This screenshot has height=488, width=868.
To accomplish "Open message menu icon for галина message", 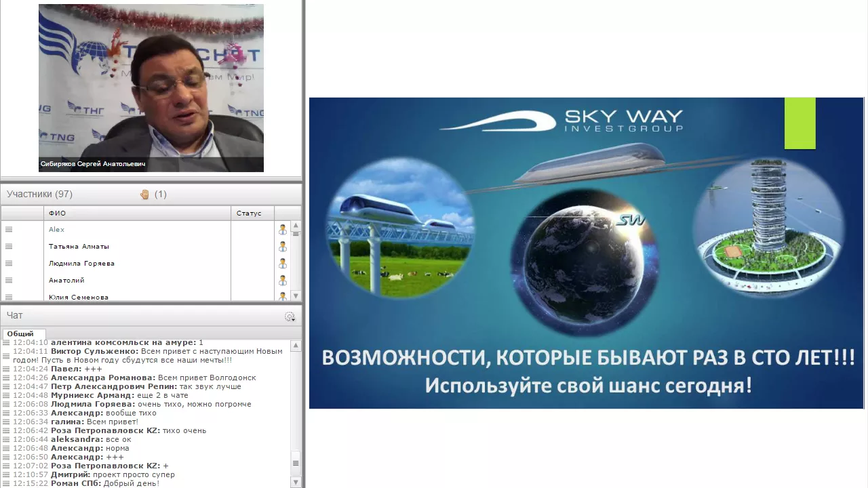I will click(x=7, y=422).
